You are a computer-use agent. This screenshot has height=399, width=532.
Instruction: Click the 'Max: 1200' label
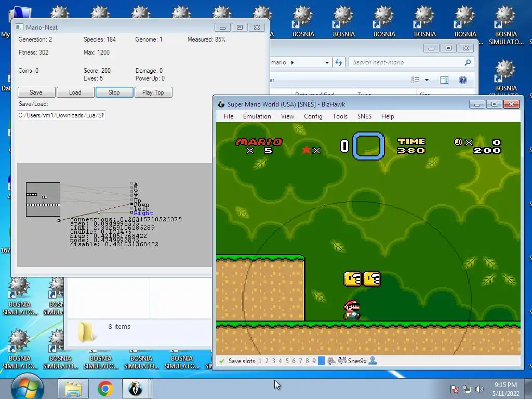[x=97, y=52]
